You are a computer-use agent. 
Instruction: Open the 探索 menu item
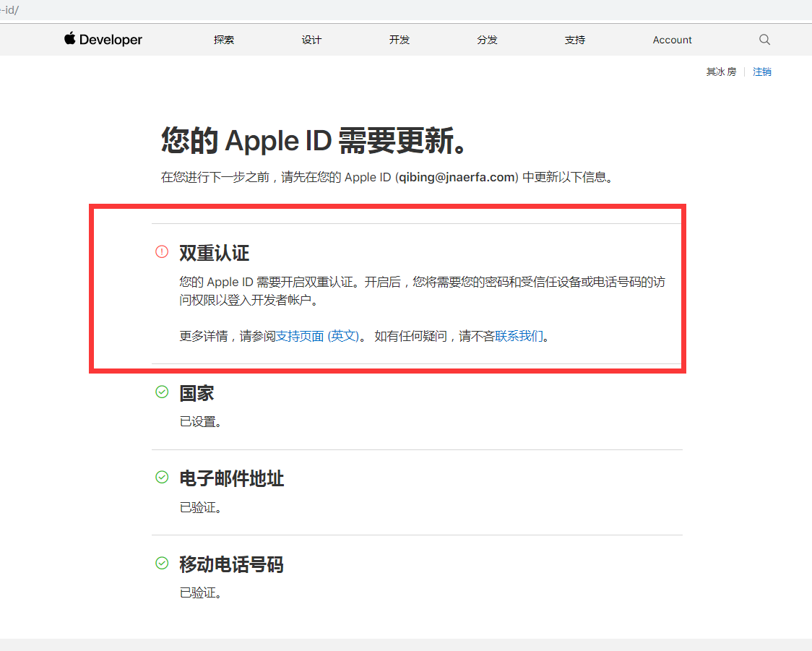click(224, 40)
